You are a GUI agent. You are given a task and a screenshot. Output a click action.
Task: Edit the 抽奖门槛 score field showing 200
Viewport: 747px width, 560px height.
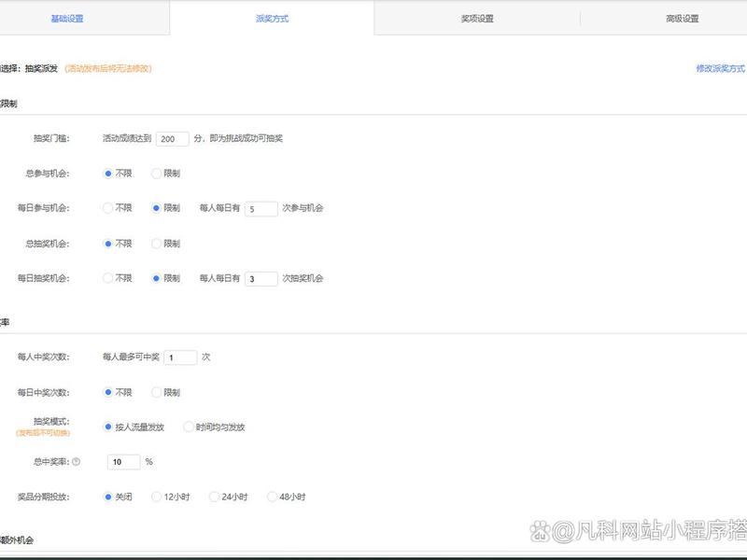tap(173, 138)
